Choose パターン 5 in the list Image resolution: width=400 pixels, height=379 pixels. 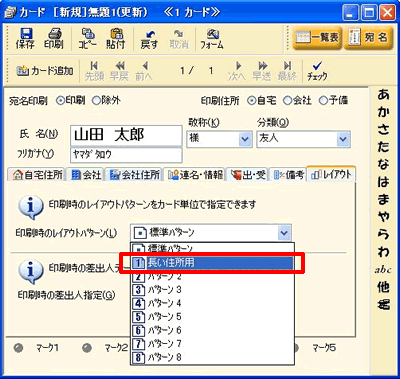[x=212, y=317]
